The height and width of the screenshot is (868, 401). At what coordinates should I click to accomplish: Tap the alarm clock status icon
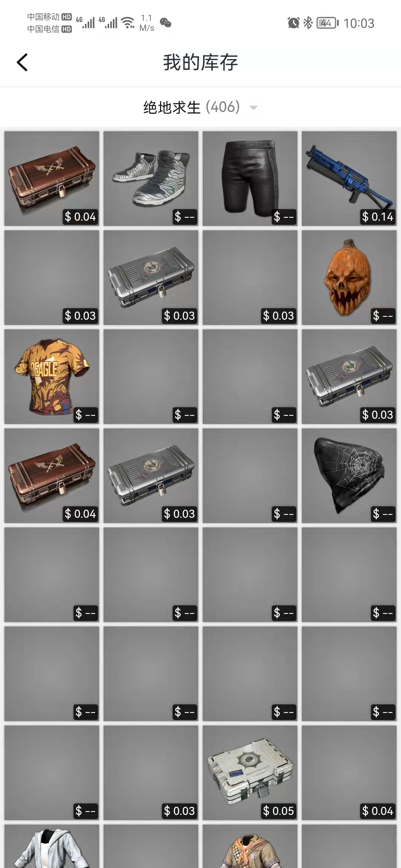(x=293, y=23)
